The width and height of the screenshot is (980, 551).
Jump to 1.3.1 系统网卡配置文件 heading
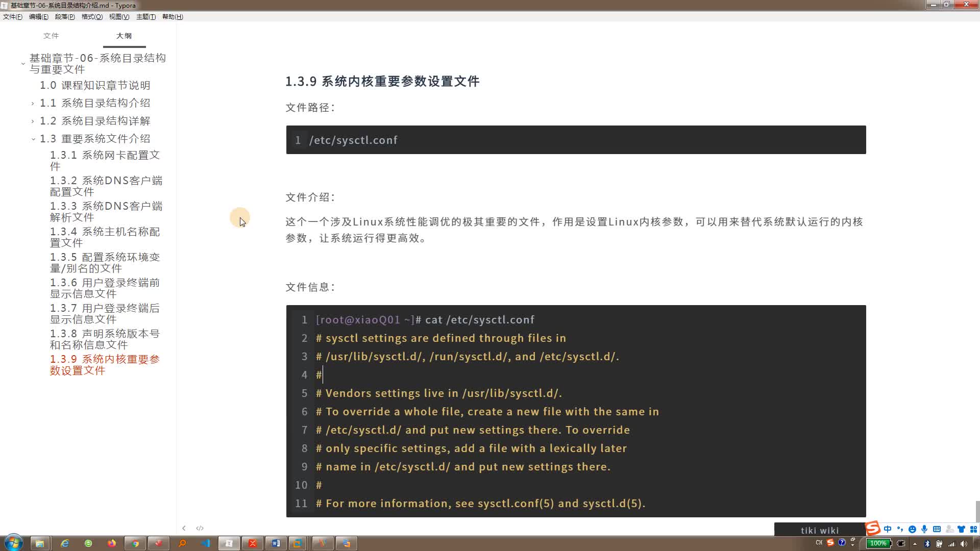(x=105, y=160)
